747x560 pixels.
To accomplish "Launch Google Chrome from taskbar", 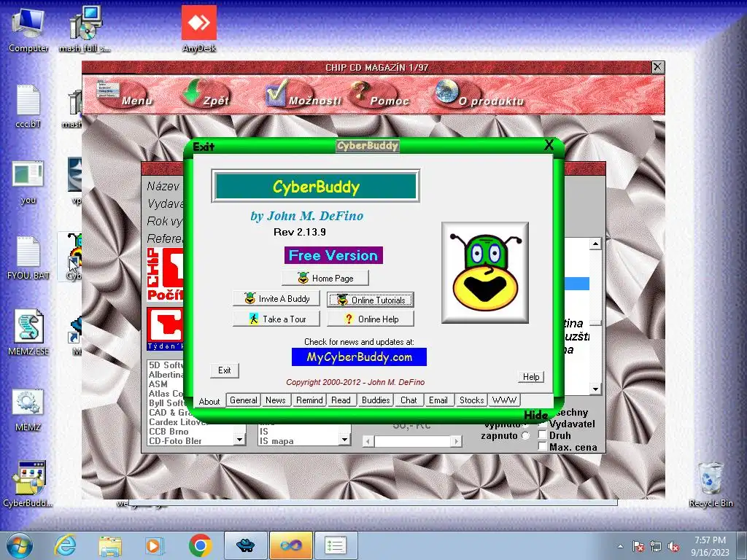I will pos(200,545).
